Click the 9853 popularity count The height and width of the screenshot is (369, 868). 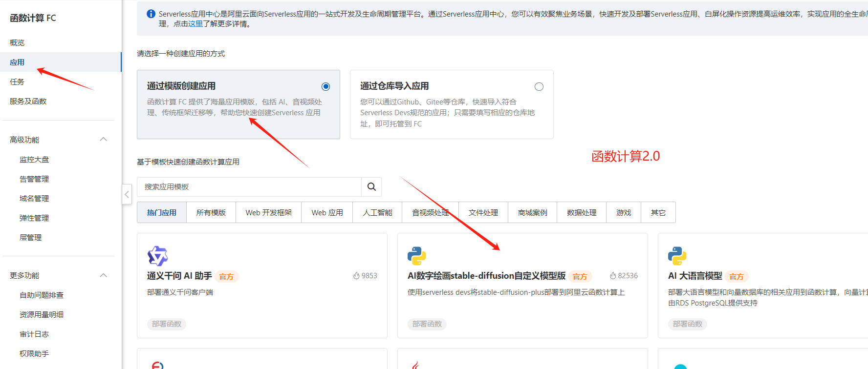point(369,276)
